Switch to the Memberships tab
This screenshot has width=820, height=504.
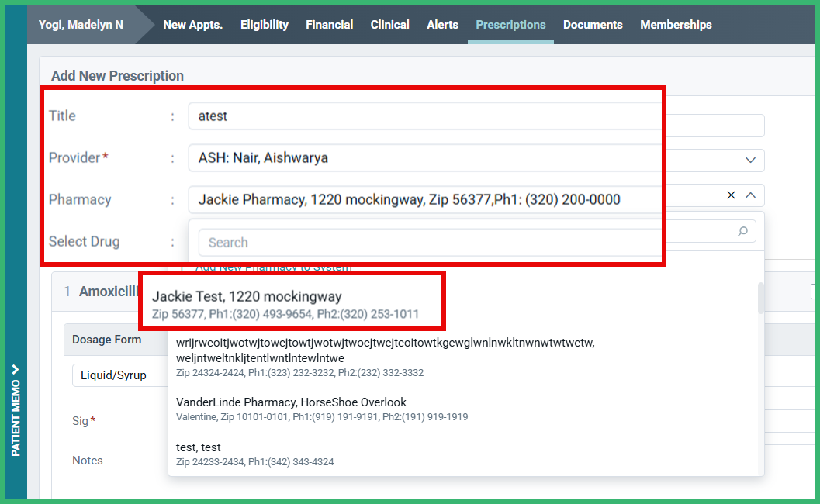click(x=676, y=25)
